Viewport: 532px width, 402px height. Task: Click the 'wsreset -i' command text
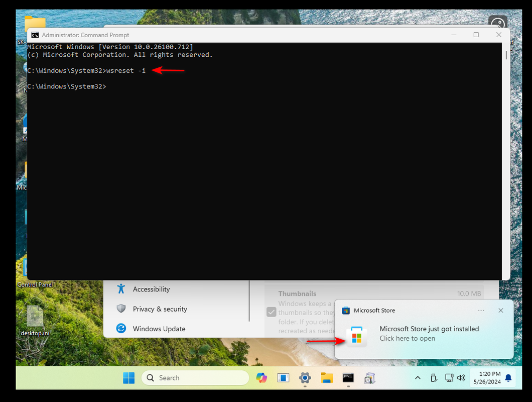[126, 70]
